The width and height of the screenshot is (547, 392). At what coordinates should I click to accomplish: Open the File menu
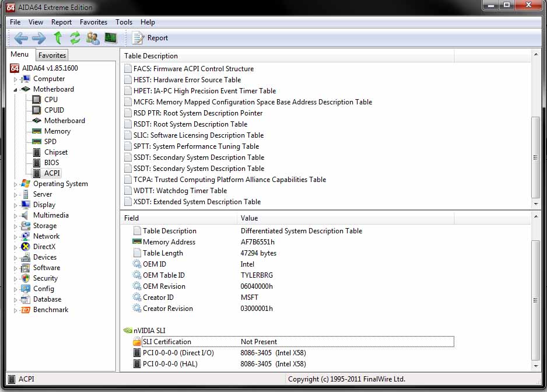tap(15, 22)
